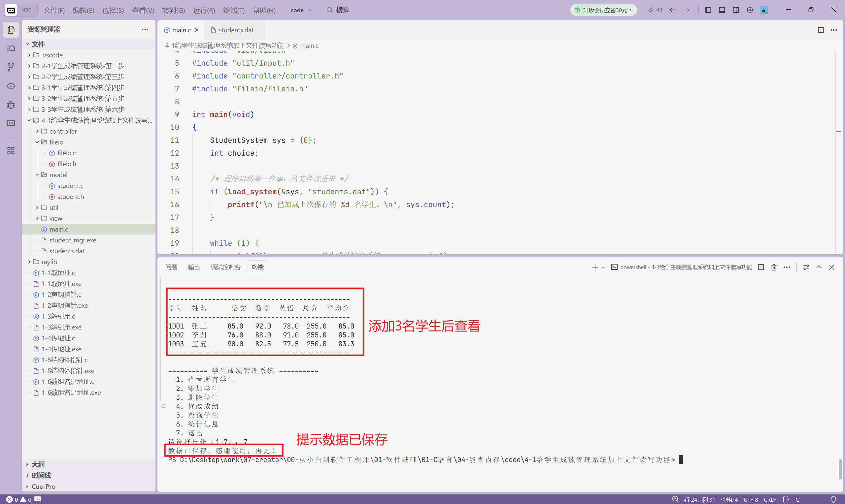Toggle the bottom panel layout button
This screenshot has width=845, height=504.
(722, 10)
